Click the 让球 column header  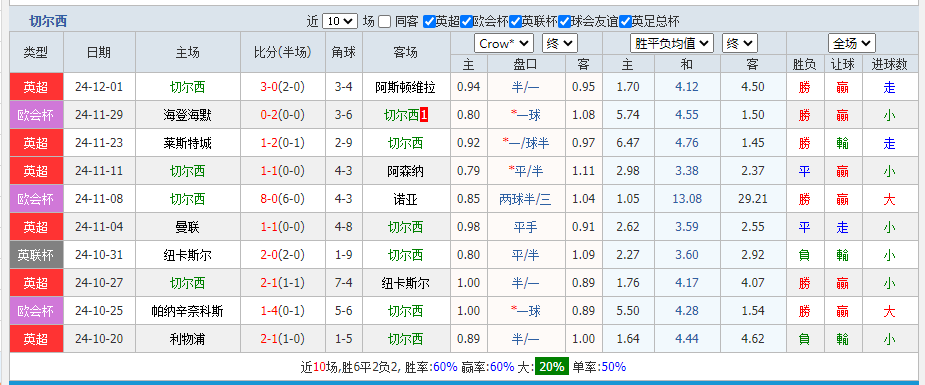tap(842, 65)
